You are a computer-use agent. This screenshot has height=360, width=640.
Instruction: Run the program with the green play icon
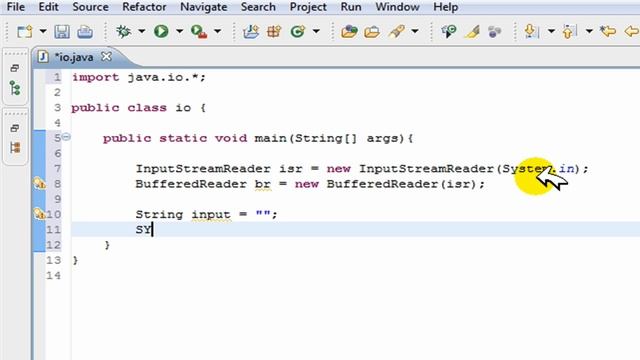[161, 31]
